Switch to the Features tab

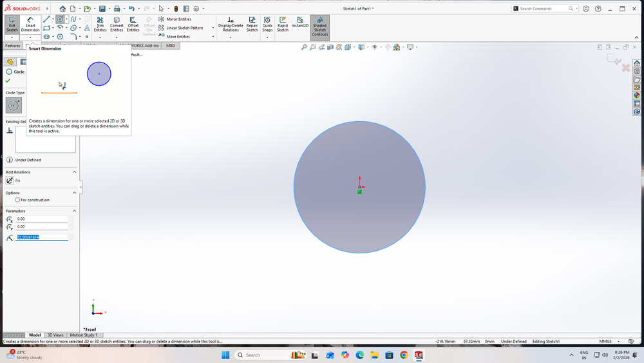click(13, 46)
